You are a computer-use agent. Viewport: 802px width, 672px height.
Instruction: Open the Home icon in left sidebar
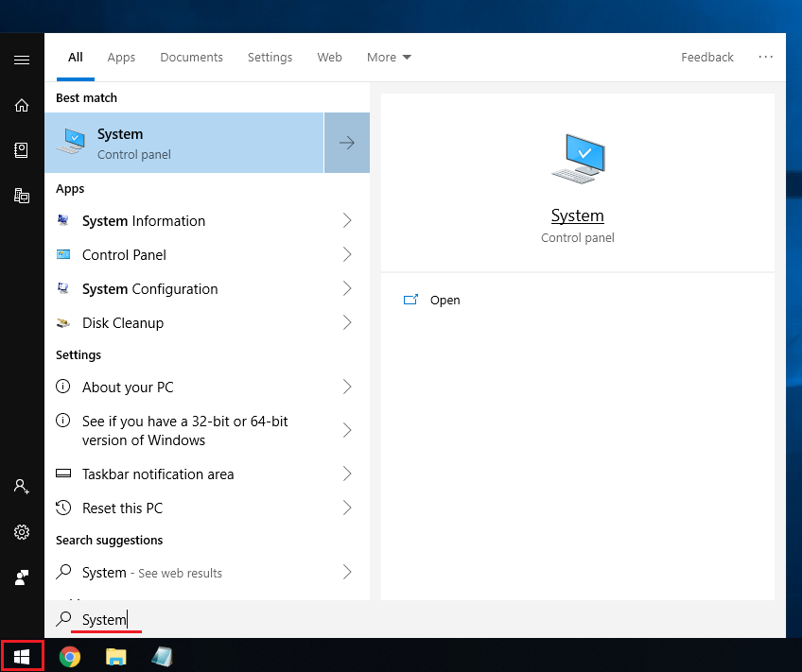pyautogui.click(x=21, y=105)
